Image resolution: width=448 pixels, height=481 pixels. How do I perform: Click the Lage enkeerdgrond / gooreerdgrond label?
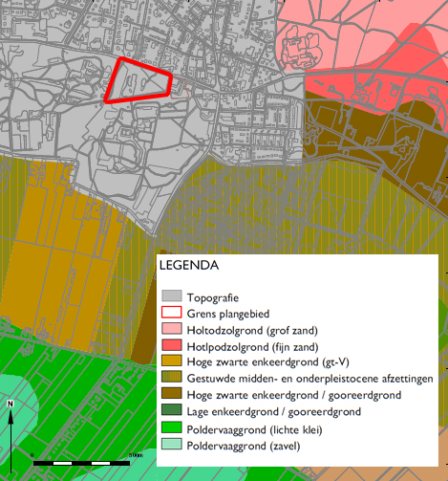point(274,412)
